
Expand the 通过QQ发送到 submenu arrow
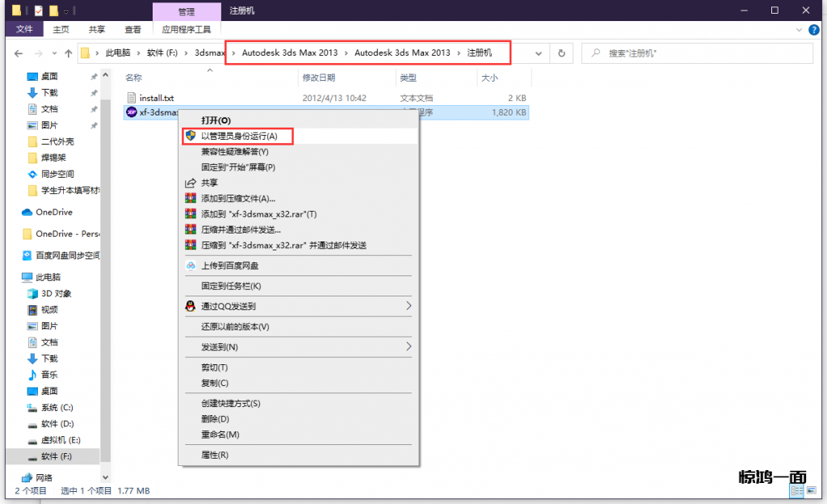coord(409,306)
